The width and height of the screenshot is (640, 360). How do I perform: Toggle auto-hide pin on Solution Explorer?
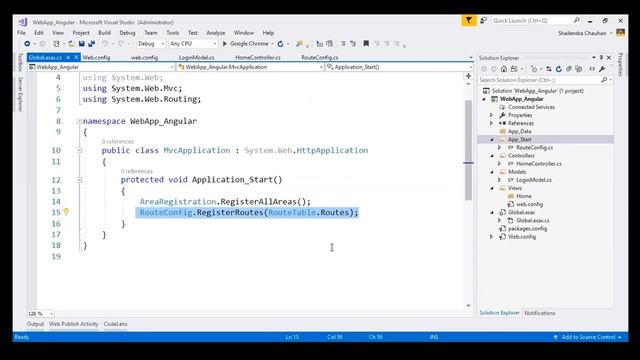[x=601, y=58]
